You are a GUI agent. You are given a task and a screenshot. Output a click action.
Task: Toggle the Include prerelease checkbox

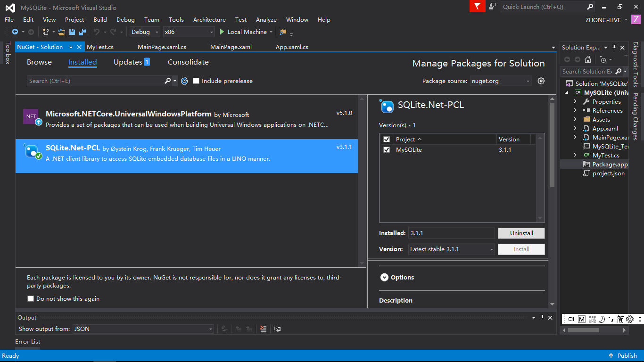196,81
